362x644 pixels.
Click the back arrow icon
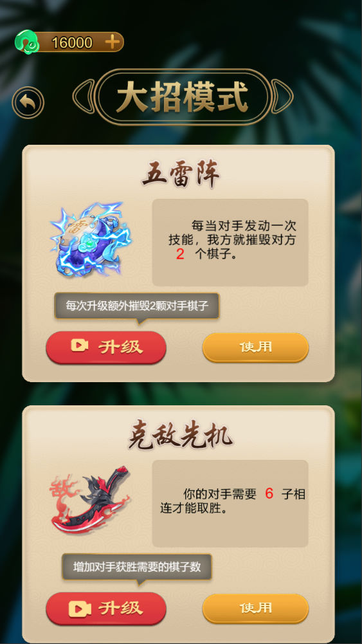(x=28, y=102)
